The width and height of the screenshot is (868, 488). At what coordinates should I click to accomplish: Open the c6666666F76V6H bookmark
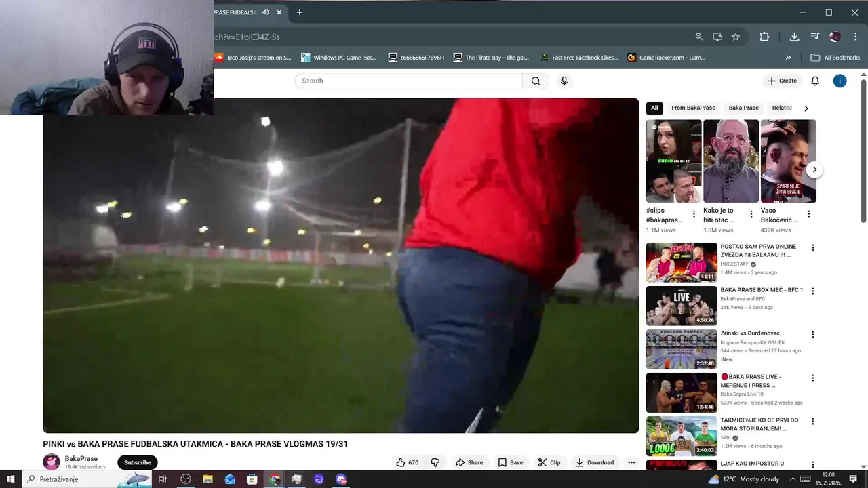pos(416,58)
